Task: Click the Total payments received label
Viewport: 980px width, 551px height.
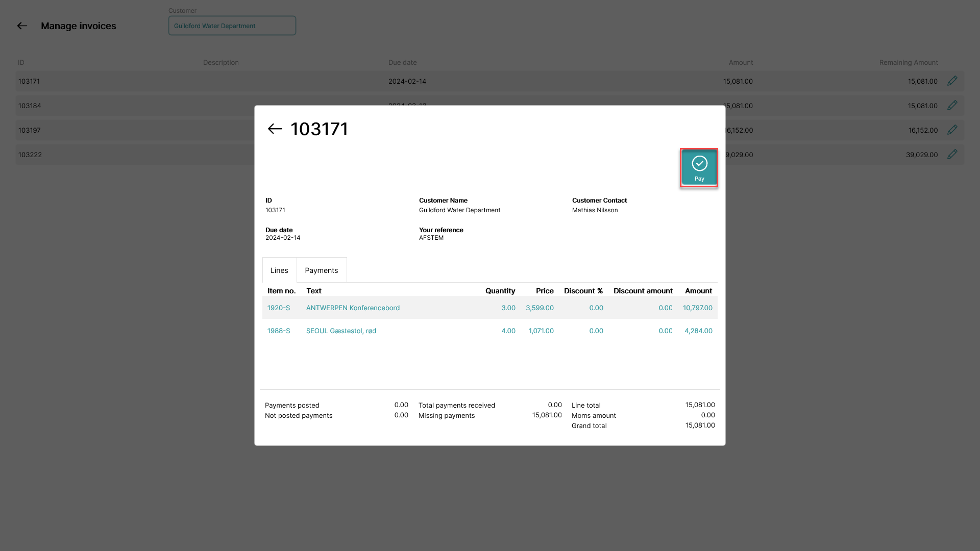Action: 457,405
